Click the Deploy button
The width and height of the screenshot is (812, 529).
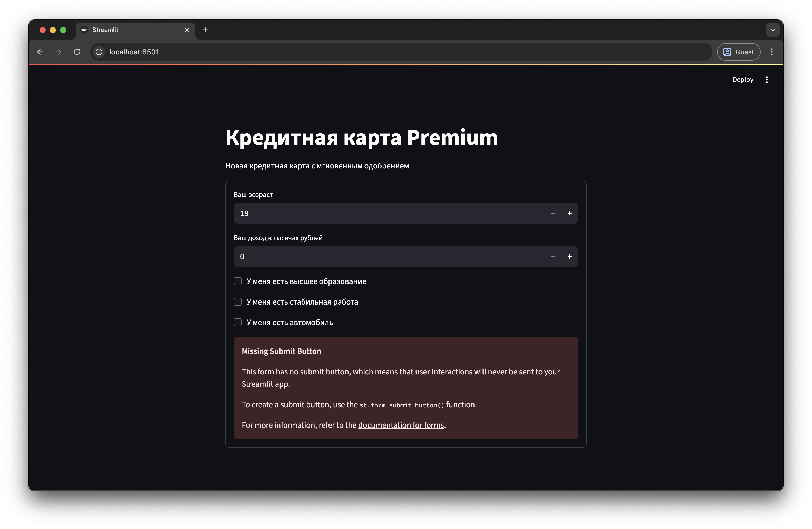[x=742, y=79]
